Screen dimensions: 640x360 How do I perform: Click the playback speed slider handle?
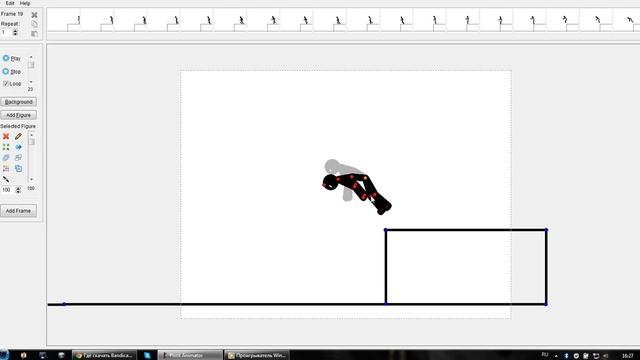(31, 65)
